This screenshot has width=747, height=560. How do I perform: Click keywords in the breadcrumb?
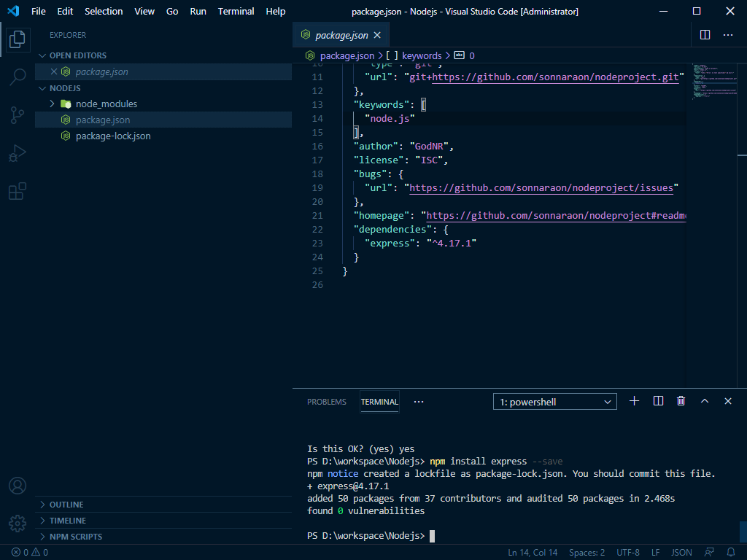point(422,55)
